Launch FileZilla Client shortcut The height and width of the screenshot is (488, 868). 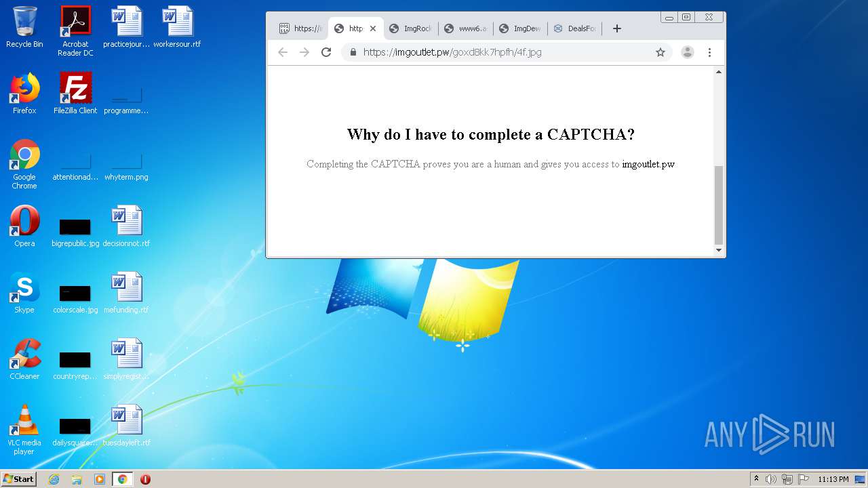coord(75,94)
